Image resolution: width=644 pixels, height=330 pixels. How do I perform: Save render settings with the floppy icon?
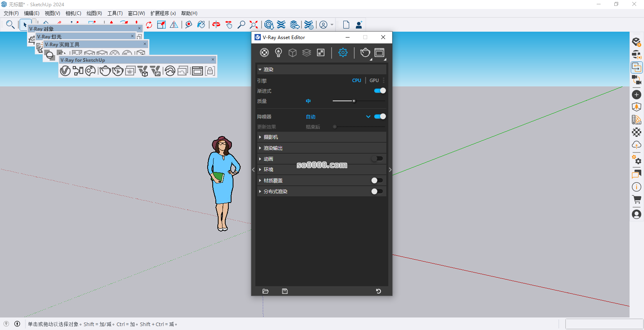tap(285, 291)
